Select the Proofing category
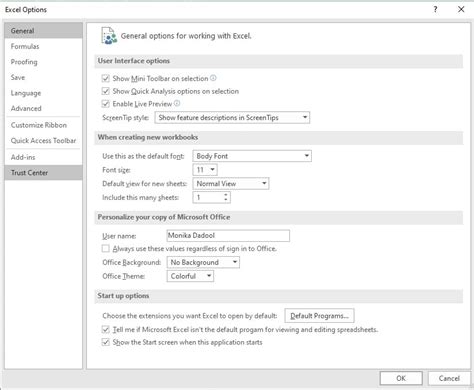This screenshot has height=390, width=474. [43, 62]
